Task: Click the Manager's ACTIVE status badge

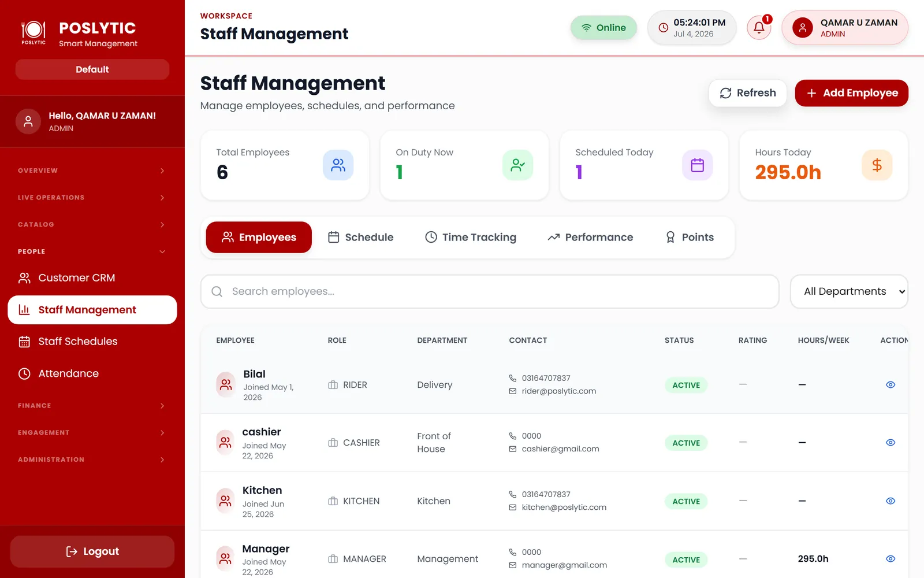Action: [x=686, y=560]
